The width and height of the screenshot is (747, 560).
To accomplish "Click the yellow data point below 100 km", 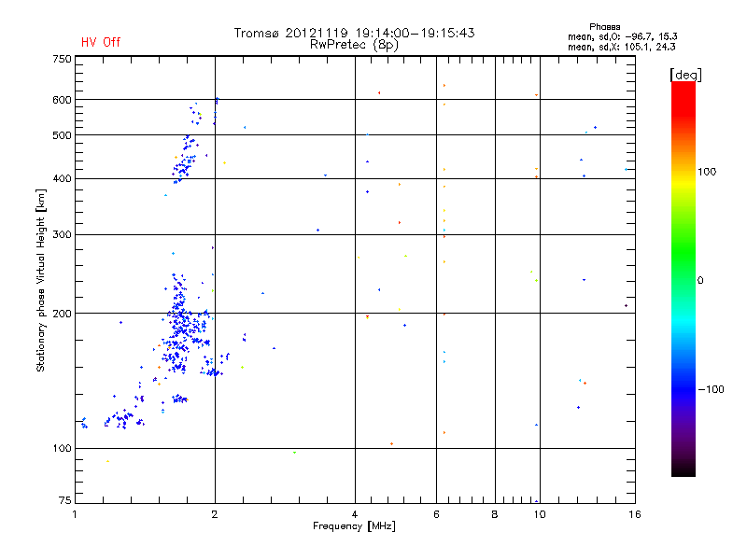I will pyautogui.click(x=107, y=461).
